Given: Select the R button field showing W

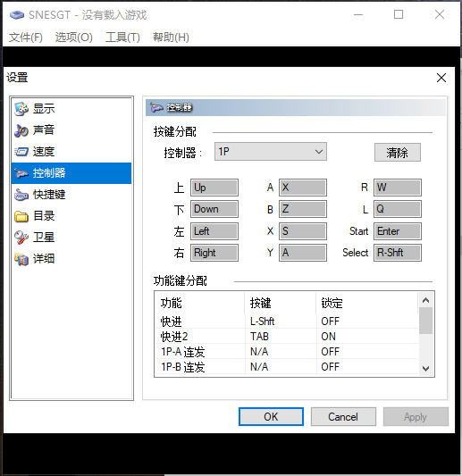Looking at the screenshot, I should tap(398, 188).
